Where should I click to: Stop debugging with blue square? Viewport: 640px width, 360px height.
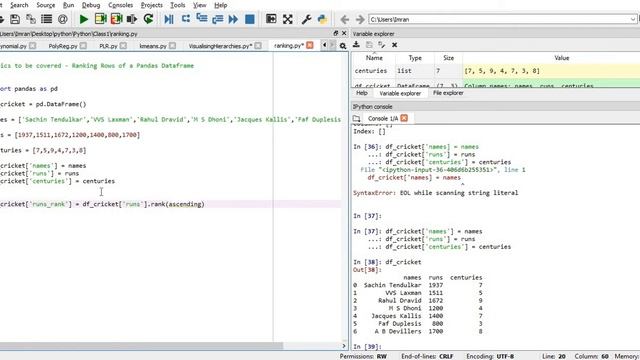250,19
